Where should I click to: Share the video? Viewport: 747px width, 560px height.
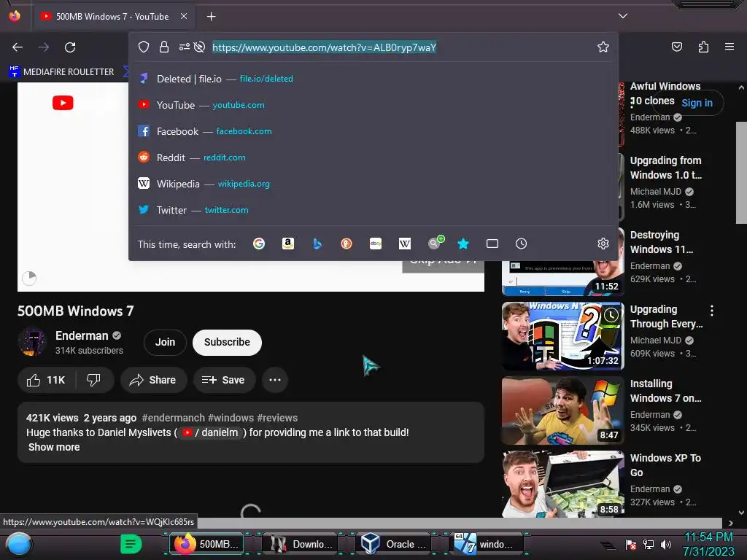153,380
